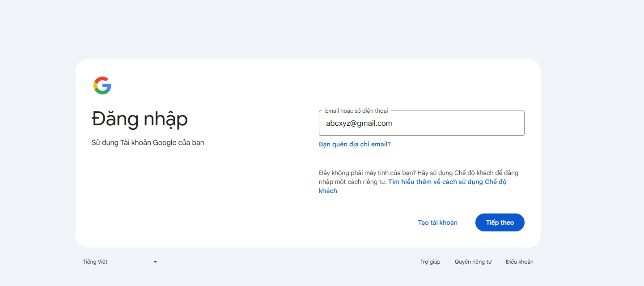Open the Tiếng Việt language selector
Image resolution: width=644 pixels, height=286 pixels.
click(x=119, y=262)
